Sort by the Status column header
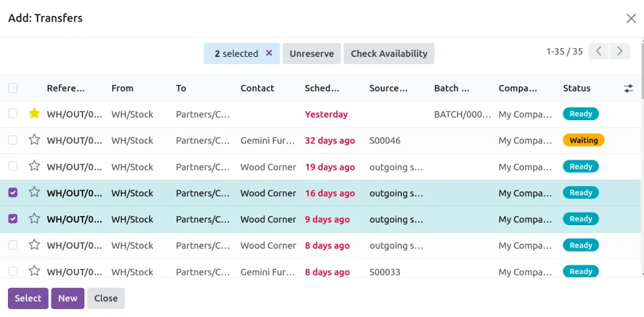 [x=576, y=88]
